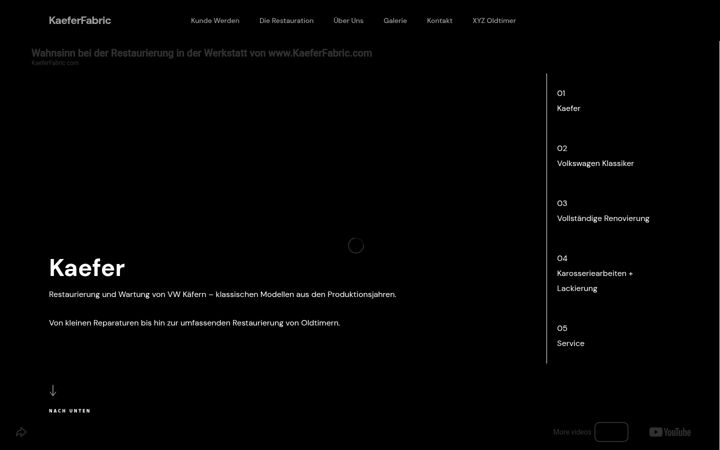720x450 pixels.
Task: Open the YouTube video title link
Action: pos(202,53)
